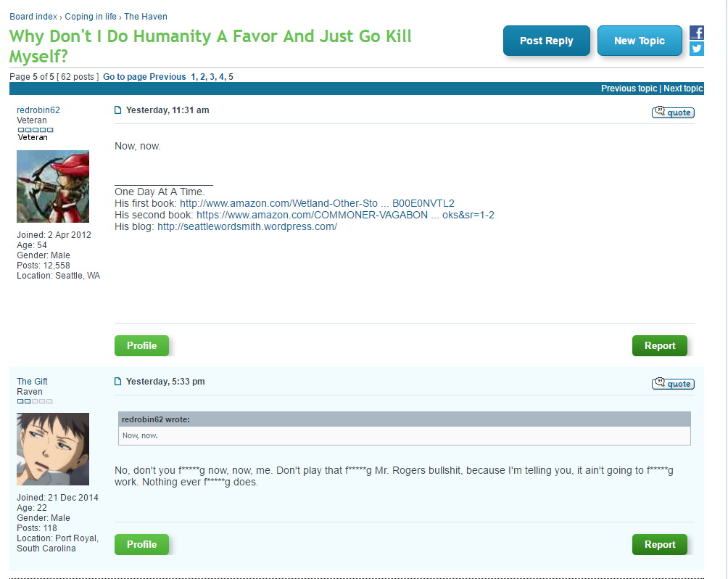Start a New Topic
Screen dimensions: 728x579
pyautogui.click(x=640, y=41)
